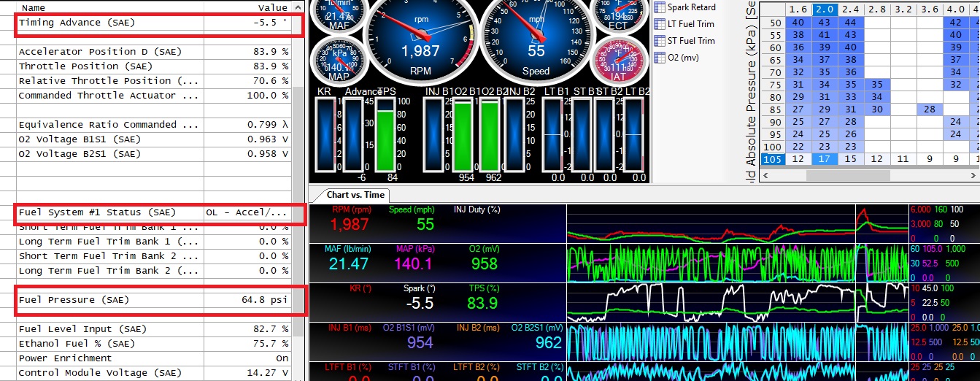Click the Value column header
The width and height of the screenshot is (980, 381).
(x=271, y=7)
